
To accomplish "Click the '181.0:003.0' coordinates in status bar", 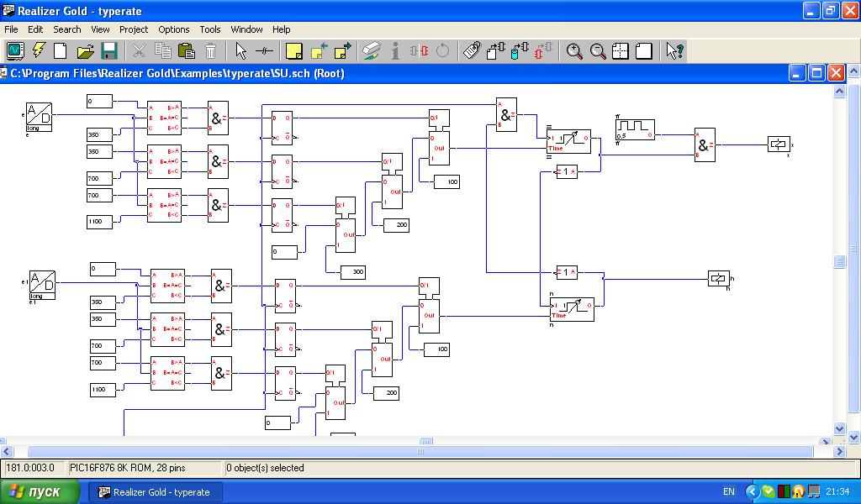I will pos(30,468).
